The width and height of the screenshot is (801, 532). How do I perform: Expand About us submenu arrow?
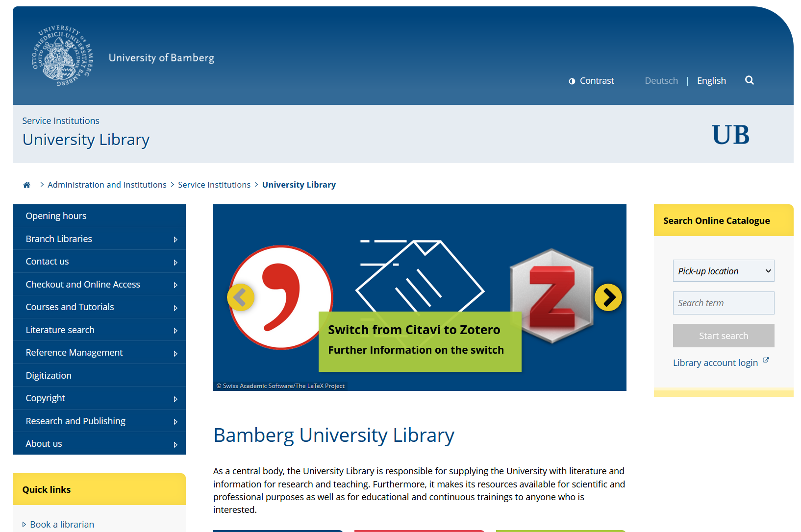[x=175, y=445]
